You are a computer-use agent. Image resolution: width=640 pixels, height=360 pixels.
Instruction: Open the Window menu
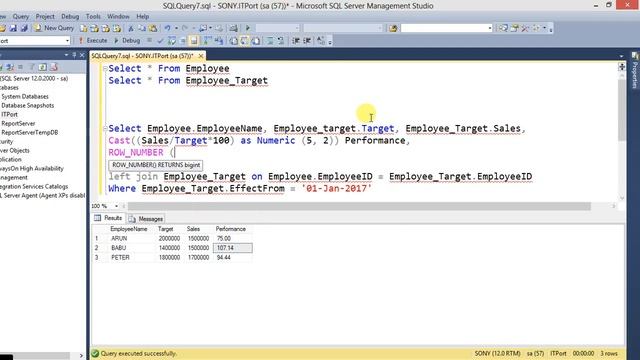click(x=118, y=16)
